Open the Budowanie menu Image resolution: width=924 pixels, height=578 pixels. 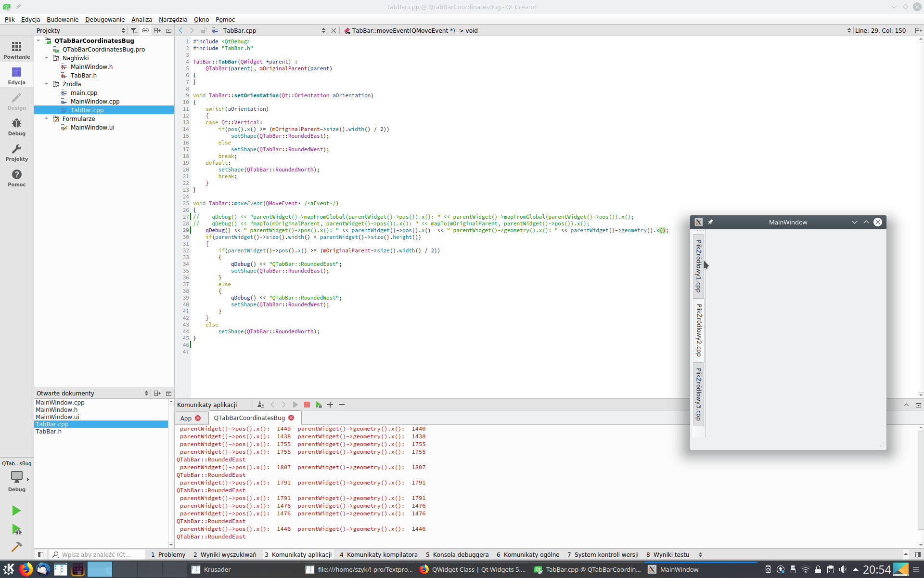pyautogui.click(x=63, y=19)
